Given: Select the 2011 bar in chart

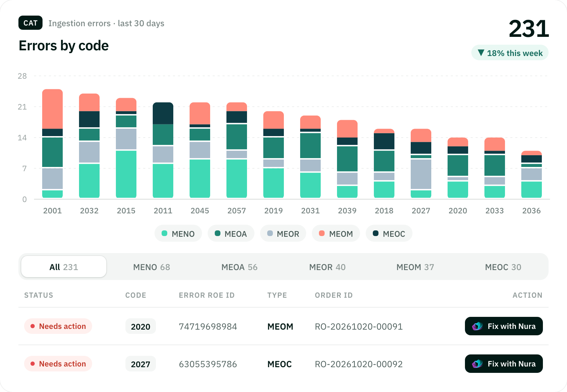Looking at the screenshot, I should (x=163, y=150).
